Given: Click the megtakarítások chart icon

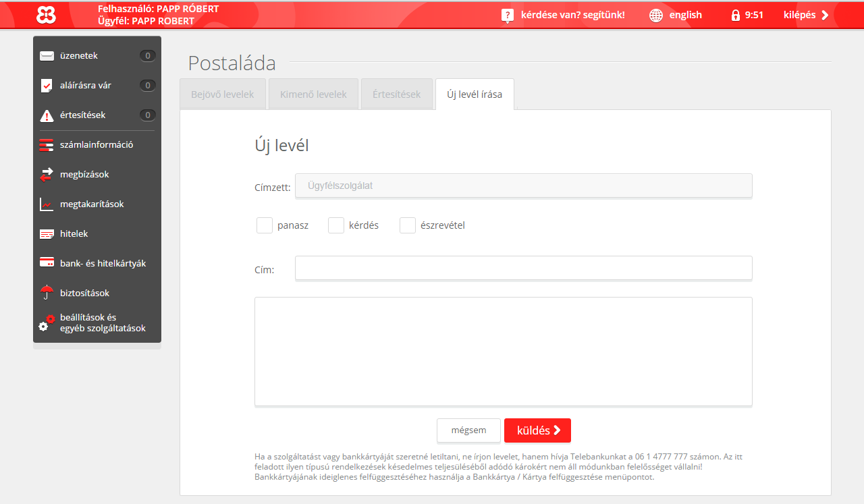Looking at the screenshot, I should click(47, 204).
